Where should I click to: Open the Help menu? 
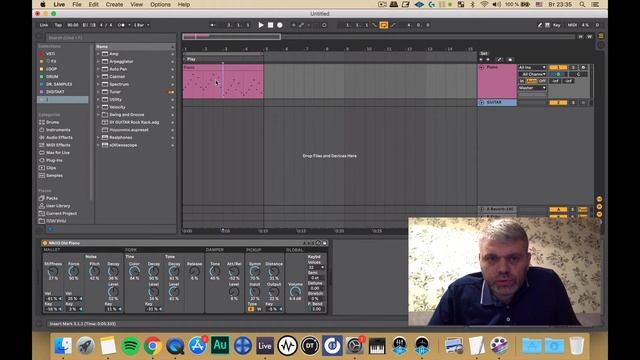[x=184, y=4]
